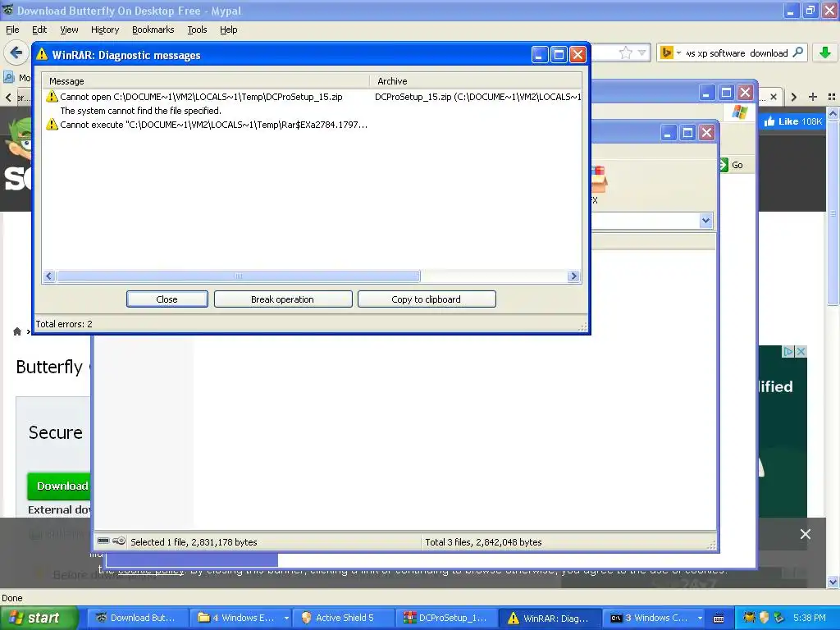The image size is (840, 630).
Task: Click the page scrollbar down arrow
Action: pyautogui.click(x=833, y=582)
